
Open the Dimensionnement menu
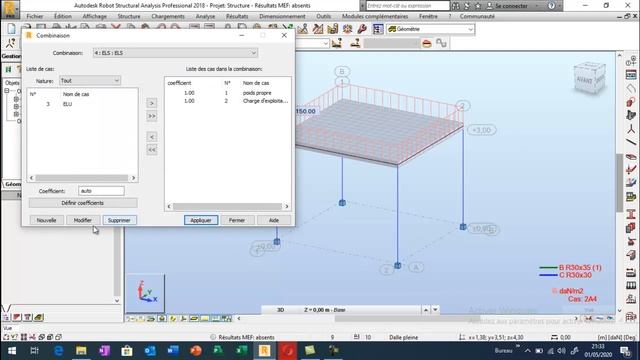point(282,16)
